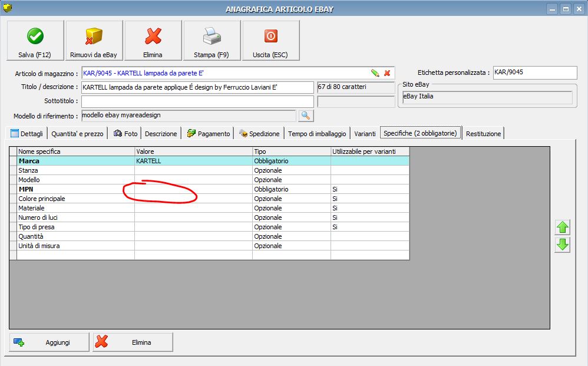Select the Specifiche (2 obbligatorie) tab
This screenshot has height=366, width=588.
420,133
